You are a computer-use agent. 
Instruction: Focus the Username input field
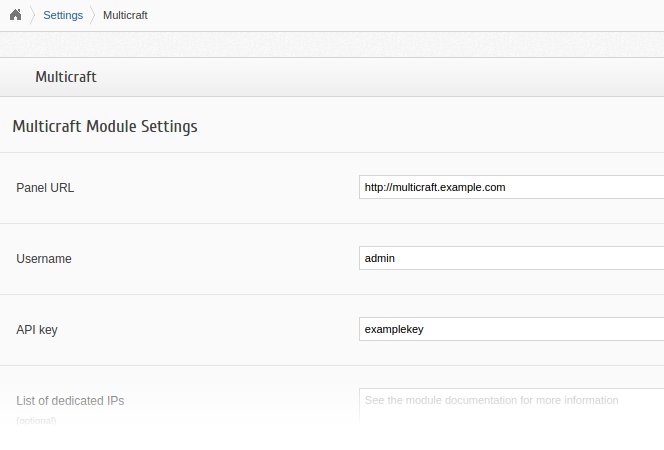tap(512, 258)
